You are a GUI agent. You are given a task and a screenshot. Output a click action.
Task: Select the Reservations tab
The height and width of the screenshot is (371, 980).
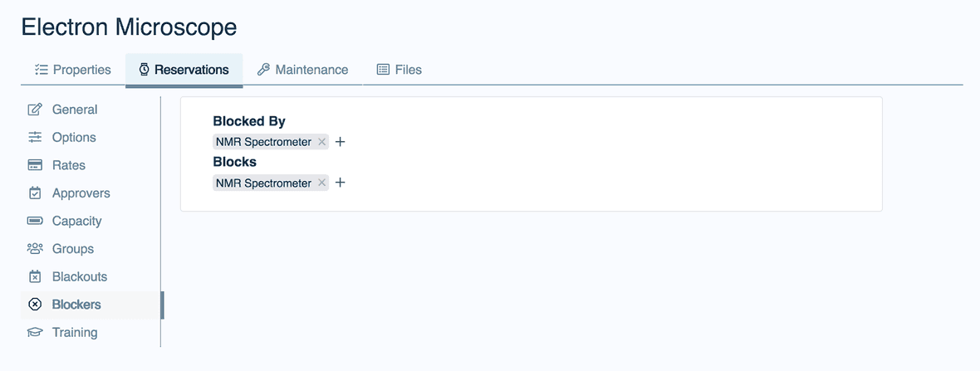[184, 70]
